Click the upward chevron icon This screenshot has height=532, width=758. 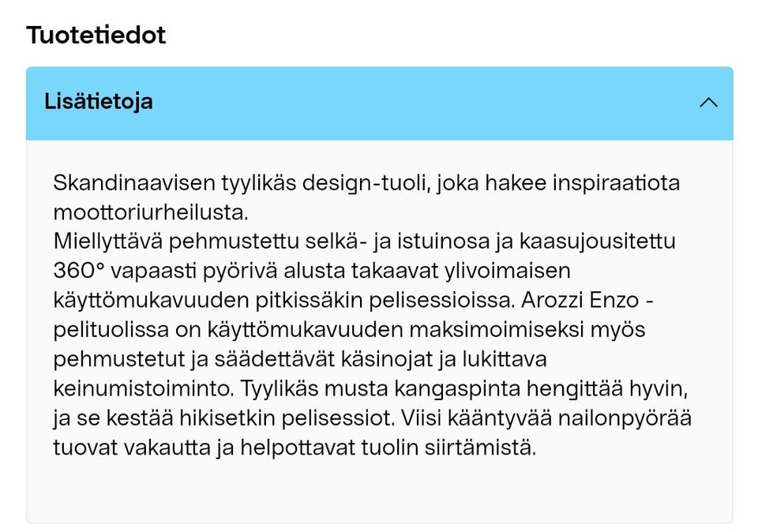point(708,103)
